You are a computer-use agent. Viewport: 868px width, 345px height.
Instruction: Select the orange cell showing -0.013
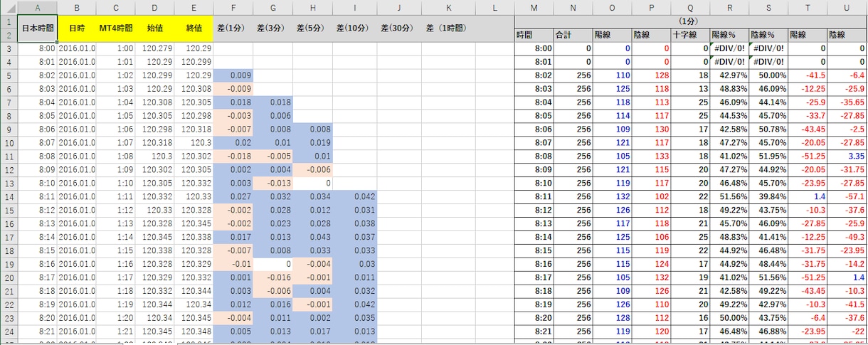[x=272, y=183]
